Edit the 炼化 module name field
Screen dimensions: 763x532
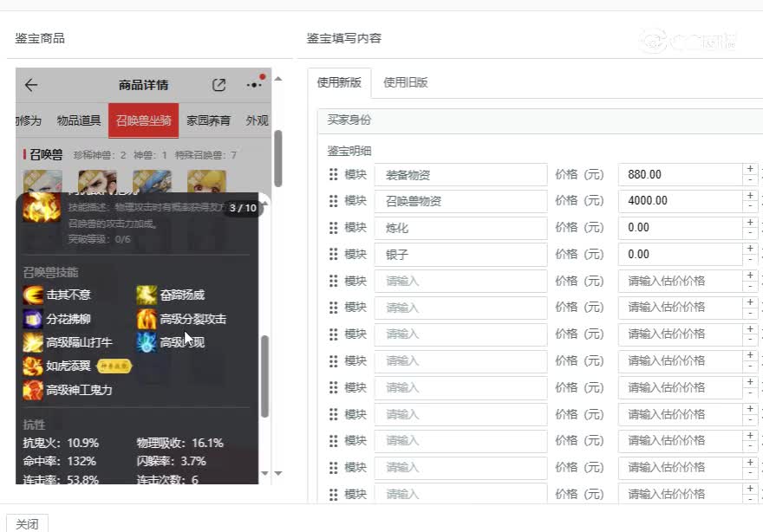[460, 228]
